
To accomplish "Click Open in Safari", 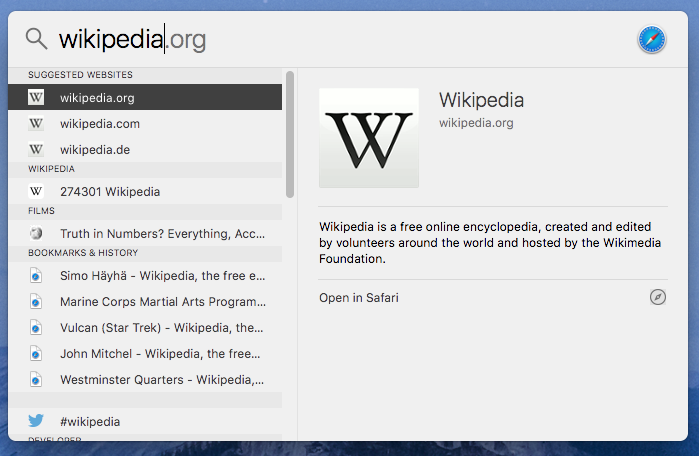I will coord(359,297).
